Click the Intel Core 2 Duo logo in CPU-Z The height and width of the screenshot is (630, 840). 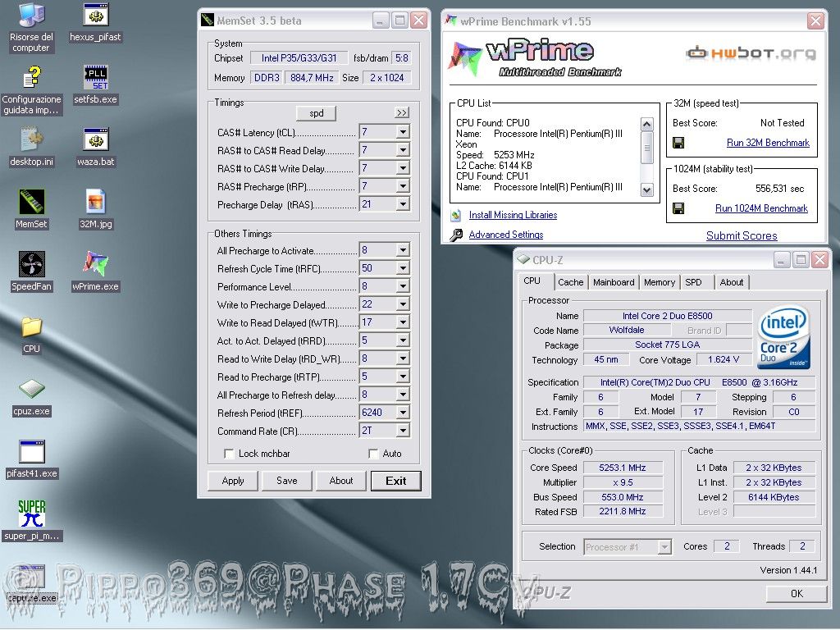point(783,337)
